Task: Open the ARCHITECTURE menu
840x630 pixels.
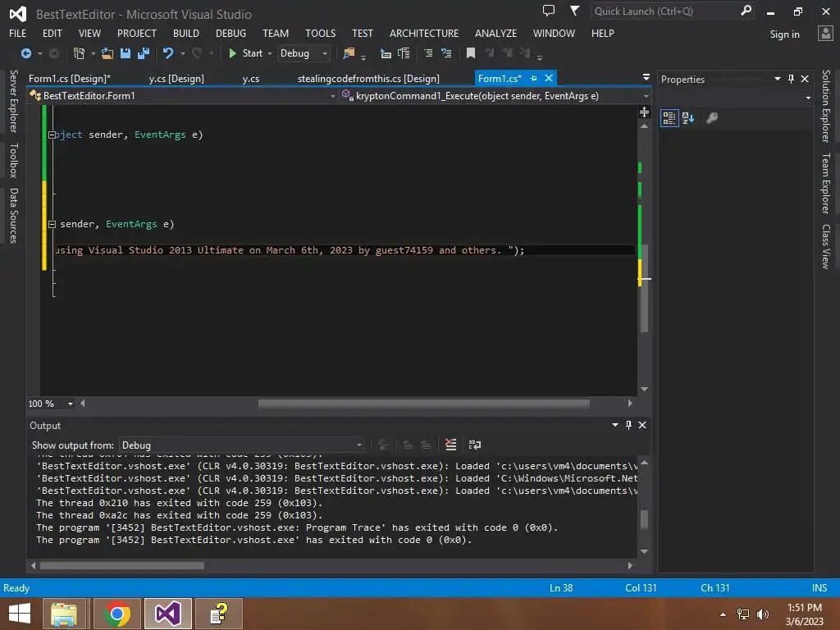Action: [x=424, y=33]
